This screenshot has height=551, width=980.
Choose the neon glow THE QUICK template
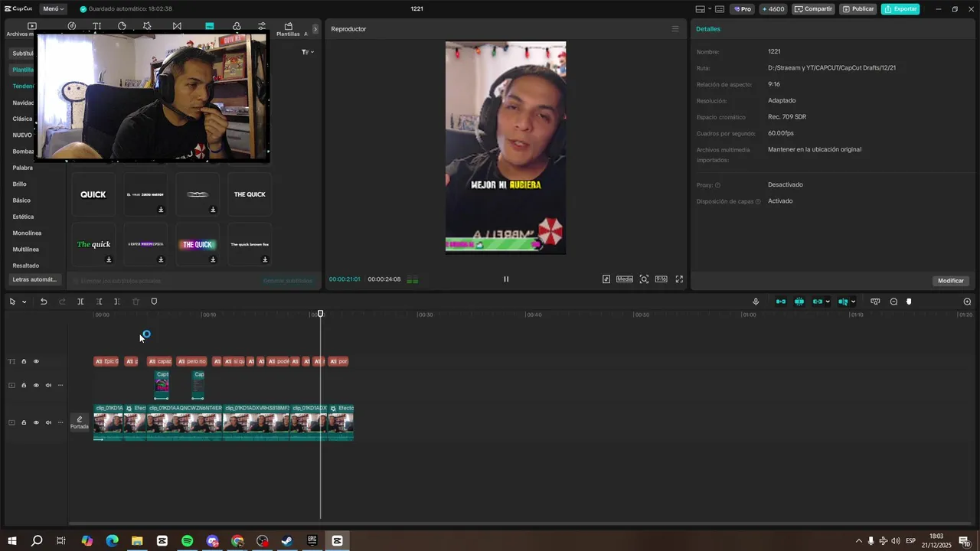[198, 244]
